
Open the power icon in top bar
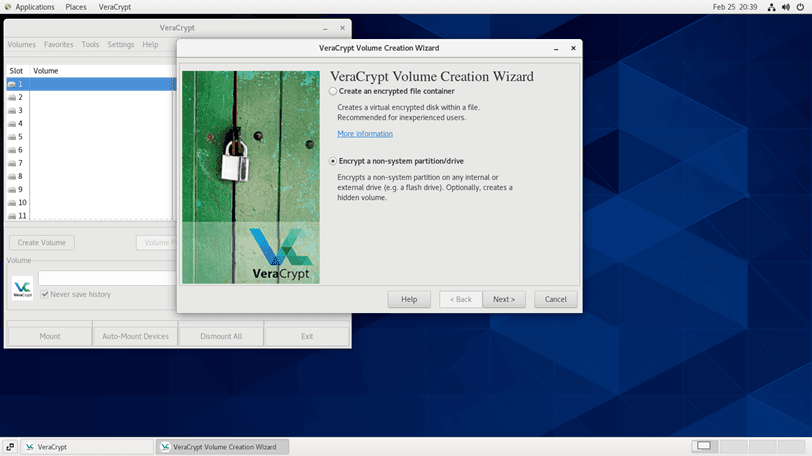[800, 7]
